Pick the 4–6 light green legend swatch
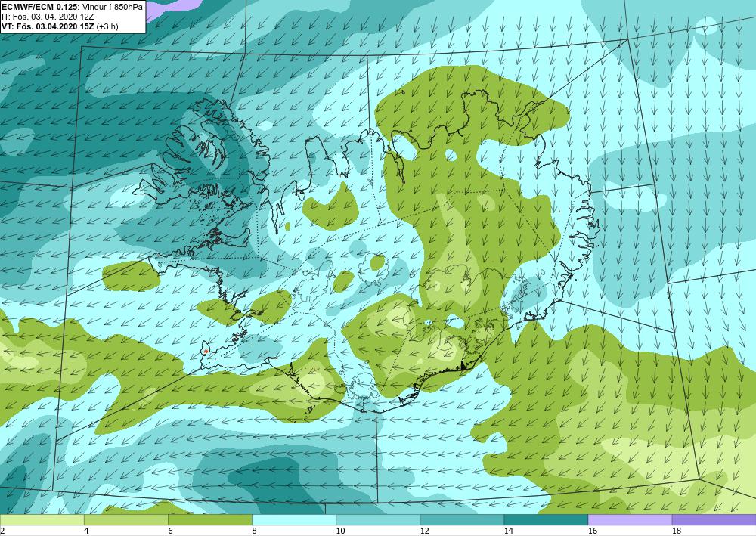756x536 pixels. [125, 519]
